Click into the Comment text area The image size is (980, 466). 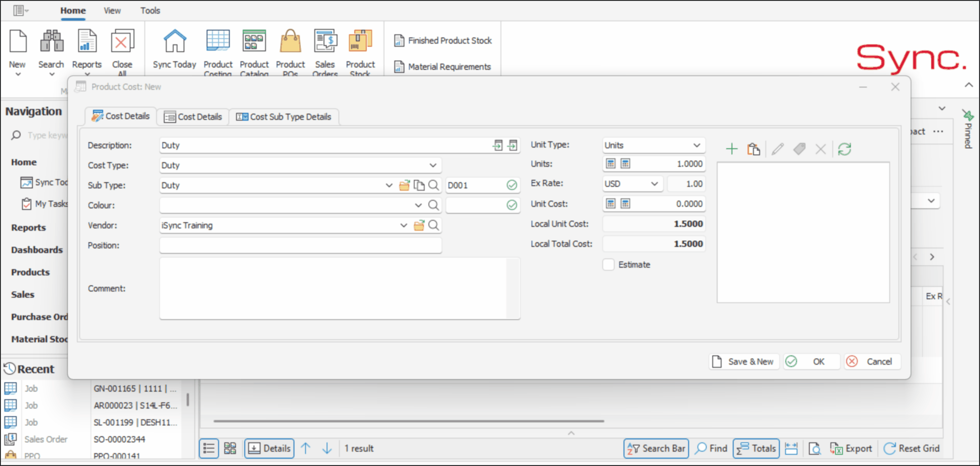(339, 289)
